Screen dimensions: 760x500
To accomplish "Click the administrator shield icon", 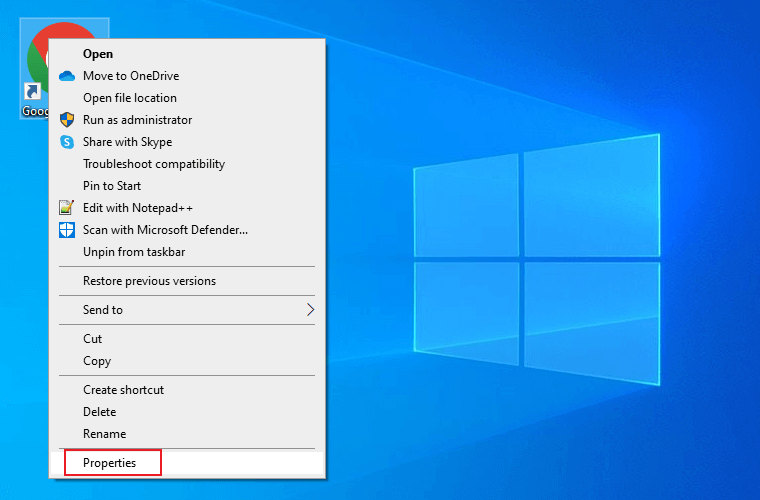I will [67, 120].
